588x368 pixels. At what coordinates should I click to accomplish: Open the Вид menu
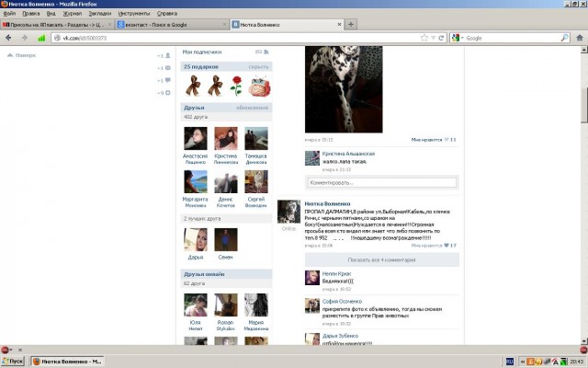tap(51, 14)
